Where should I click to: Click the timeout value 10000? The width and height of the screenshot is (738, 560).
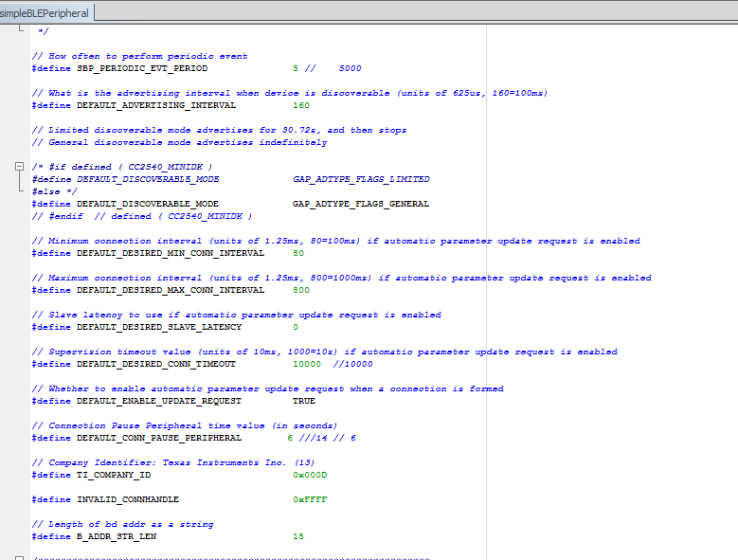[307, 364]
